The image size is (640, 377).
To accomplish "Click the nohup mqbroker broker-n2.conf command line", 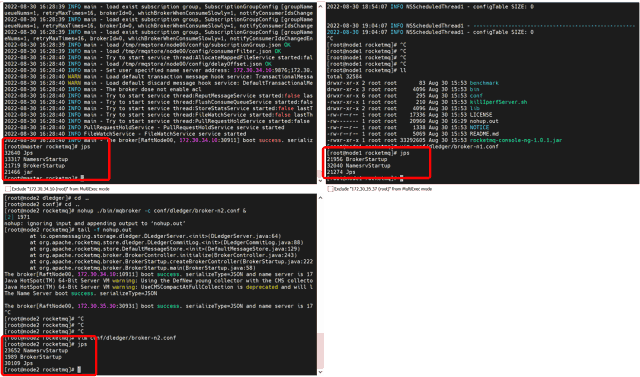I will (125, 211).
